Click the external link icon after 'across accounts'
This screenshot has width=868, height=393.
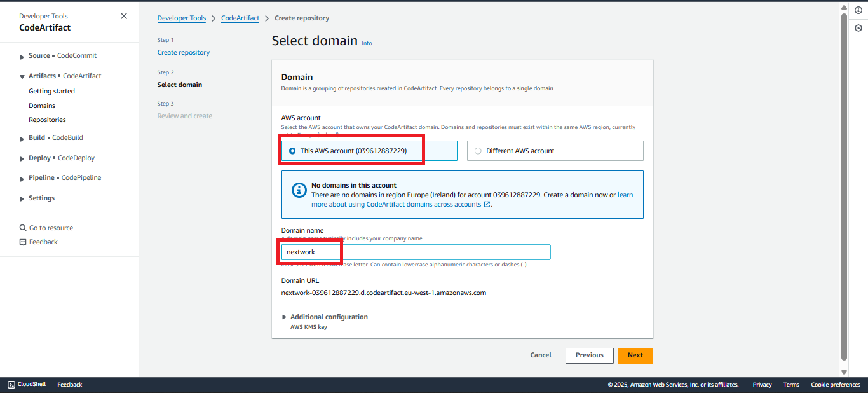(x=487, y=205)
